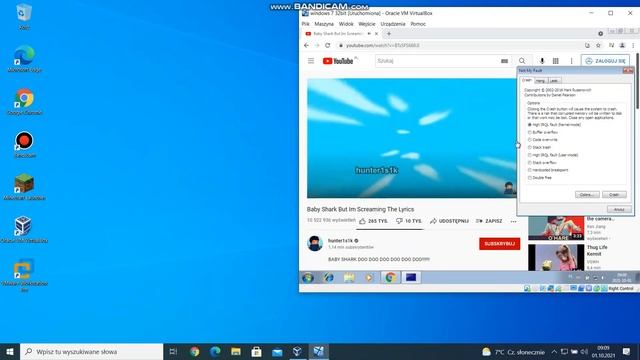Open the YouTube apps grid icon
The height and width of the screenshot is (360, 640).
click(x=556, y=61)
